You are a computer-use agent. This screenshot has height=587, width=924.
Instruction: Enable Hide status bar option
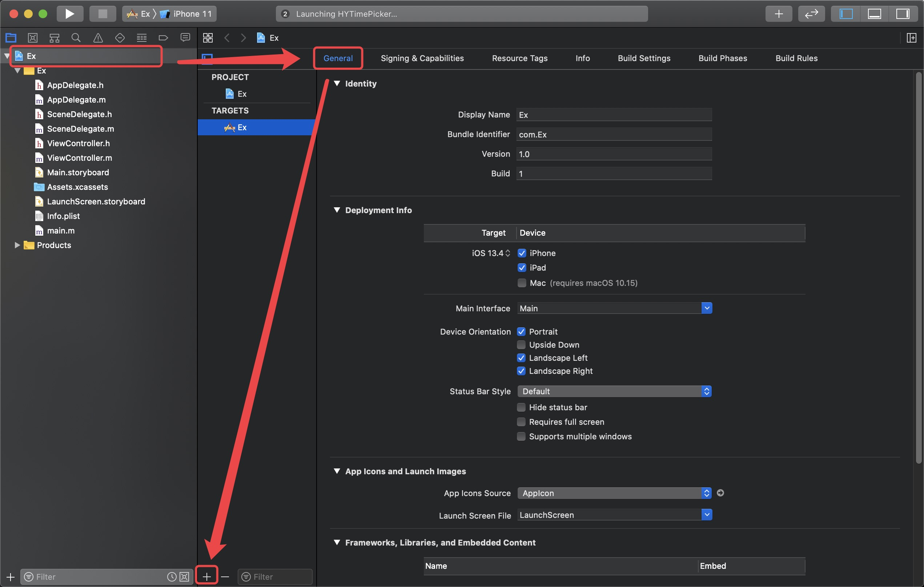click(521, 407)
